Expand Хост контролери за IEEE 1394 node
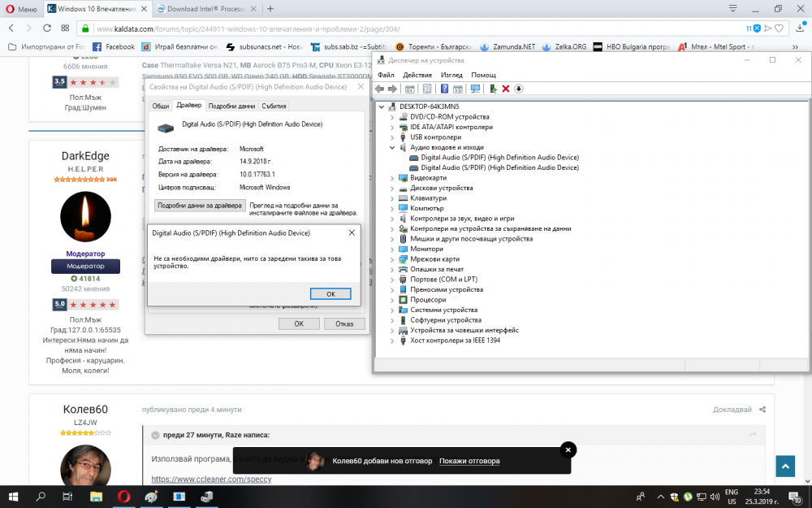Viewport: 812px width, 508px height. [x=392, y=341]
